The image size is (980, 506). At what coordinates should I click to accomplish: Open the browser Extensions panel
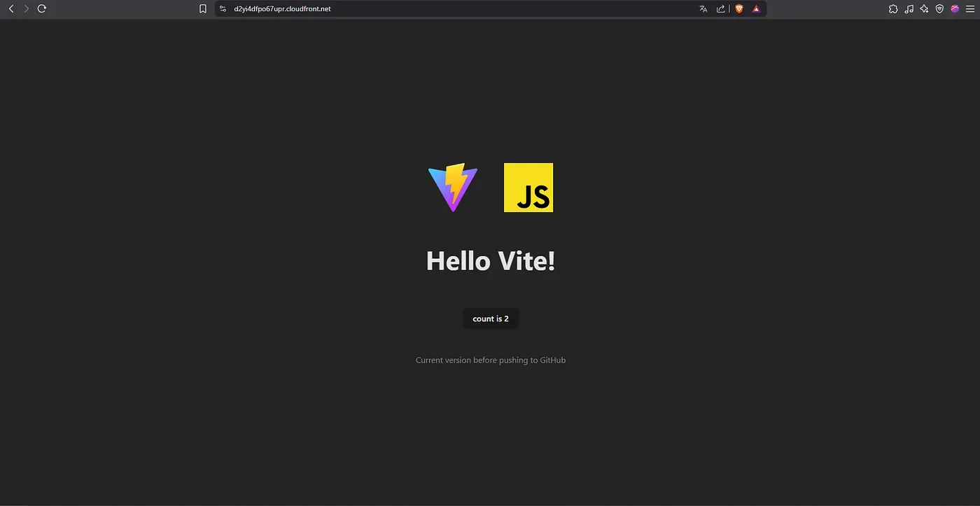click(893, 8)
